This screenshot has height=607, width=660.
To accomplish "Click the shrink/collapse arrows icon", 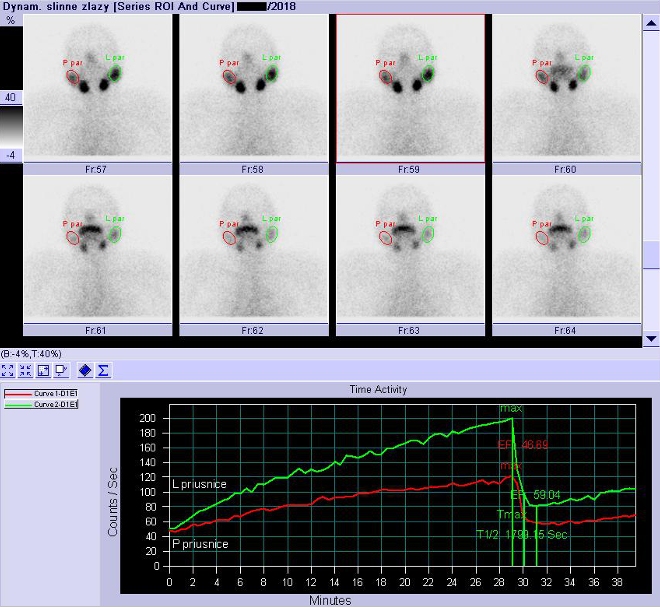I will tap(25, 370).
